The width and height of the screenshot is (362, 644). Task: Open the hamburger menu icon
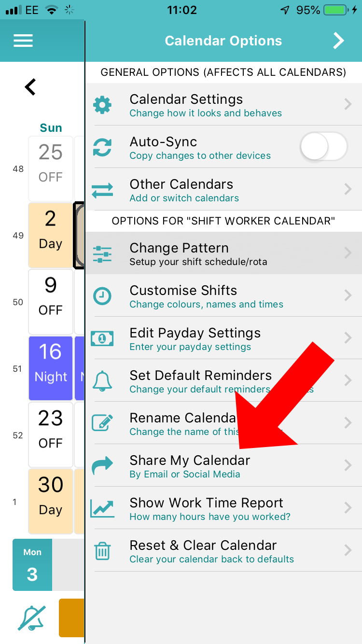pos(23,41)
